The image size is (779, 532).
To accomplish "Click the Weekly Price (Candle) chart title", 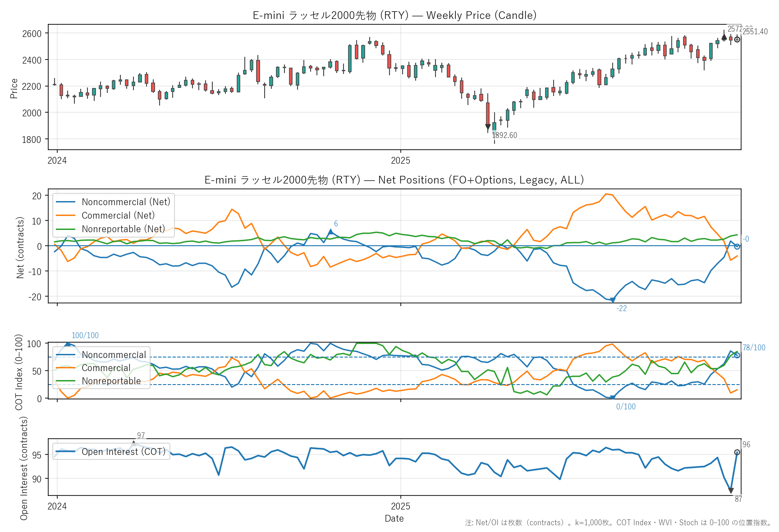I will (394, 15).
